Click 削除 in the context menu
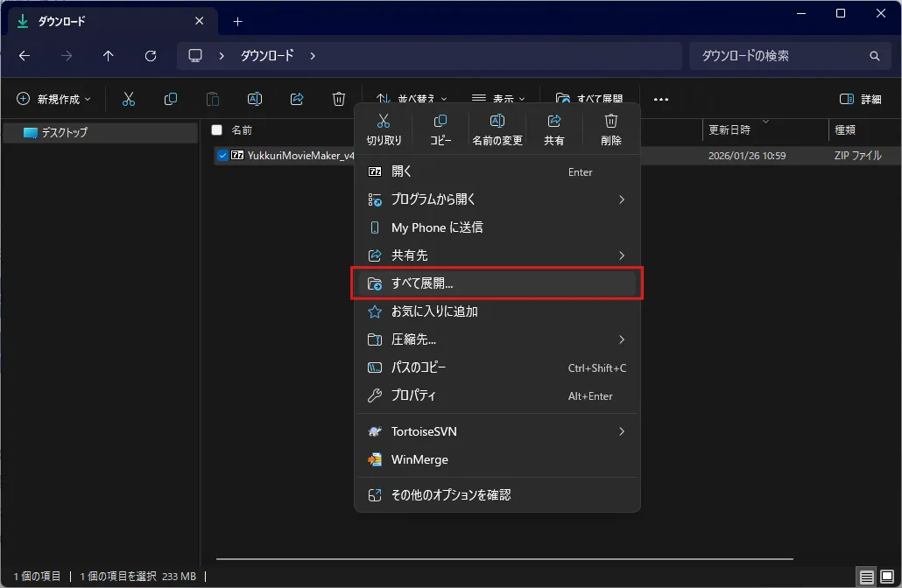This screenshot has width=902, height=588. coord(611,129)
